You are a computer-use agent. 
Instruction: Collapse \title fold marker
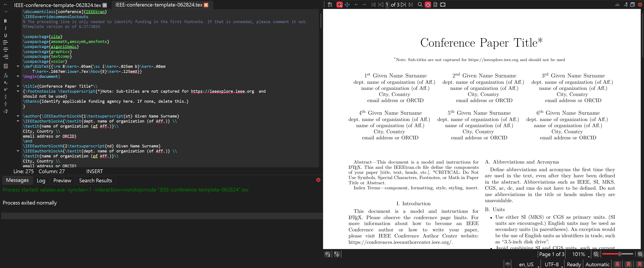(18, 86)
